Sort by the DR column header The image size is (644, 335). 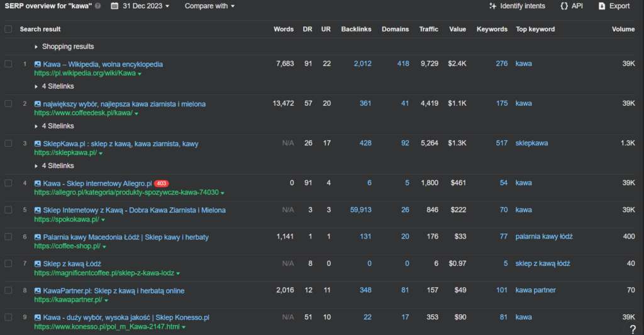pyautogui.click(x=307, y=29)
